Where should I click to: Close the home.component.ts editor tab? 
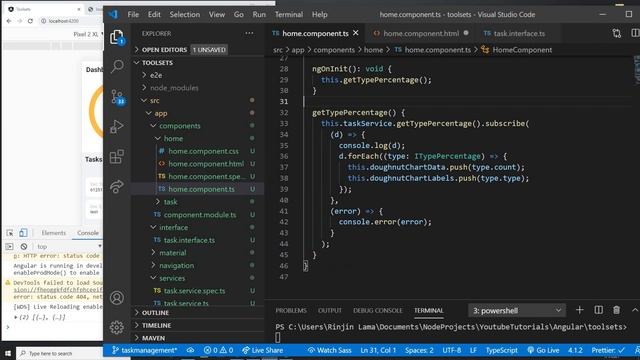(356, 33)
